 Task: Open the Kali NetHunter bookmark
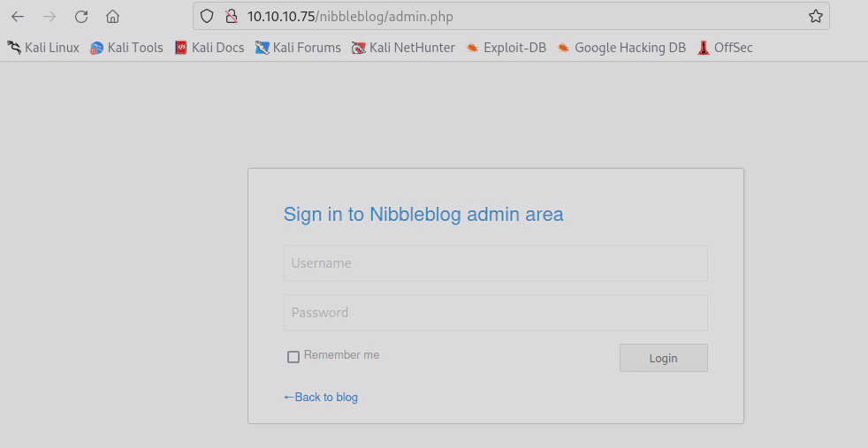403,48
